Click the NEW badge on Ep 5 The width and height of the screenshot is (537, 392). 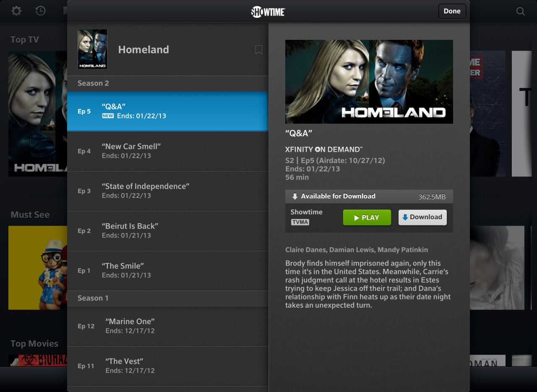click(x=108, y=116)
